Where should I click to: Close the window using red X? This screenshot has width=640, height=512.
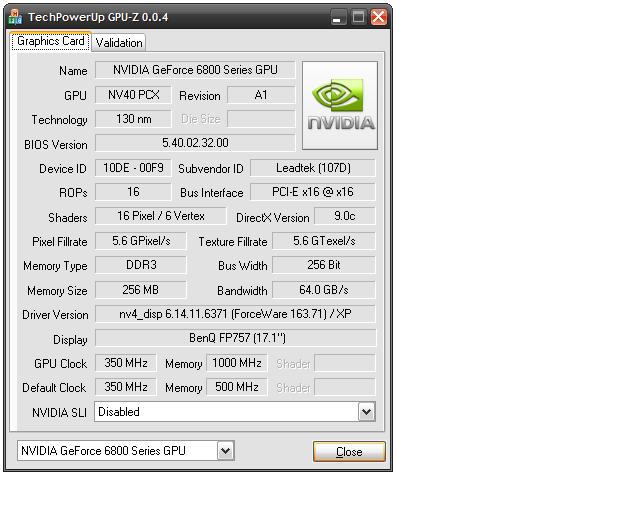tap(379, 18)
